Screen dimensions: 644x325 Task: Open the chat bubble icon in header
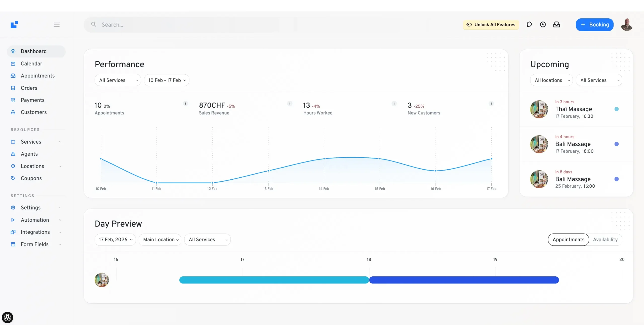(x=529, y=24)
